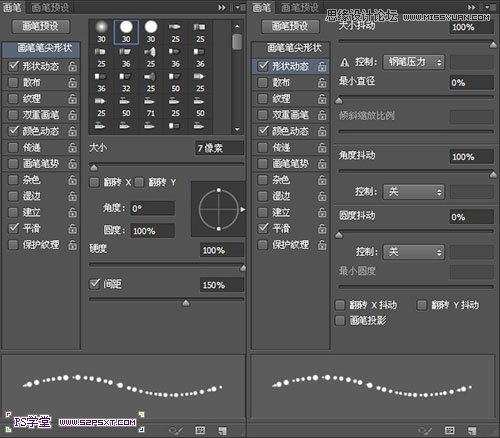Select 画笔 tab in Shape Dynamics panel
Image resolution: width=500 pixels, height=438 pixels.
(x=261, y=7)
